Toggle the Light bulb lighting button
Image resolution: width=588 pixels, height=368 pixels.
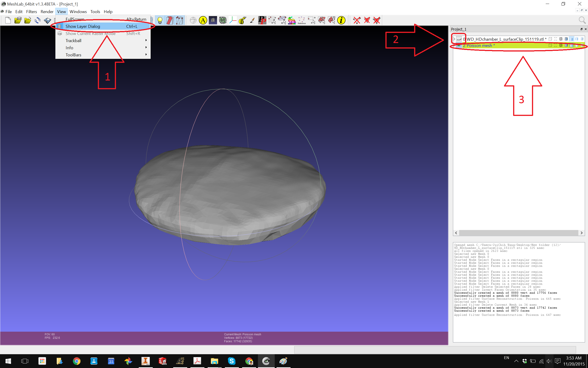160,20
